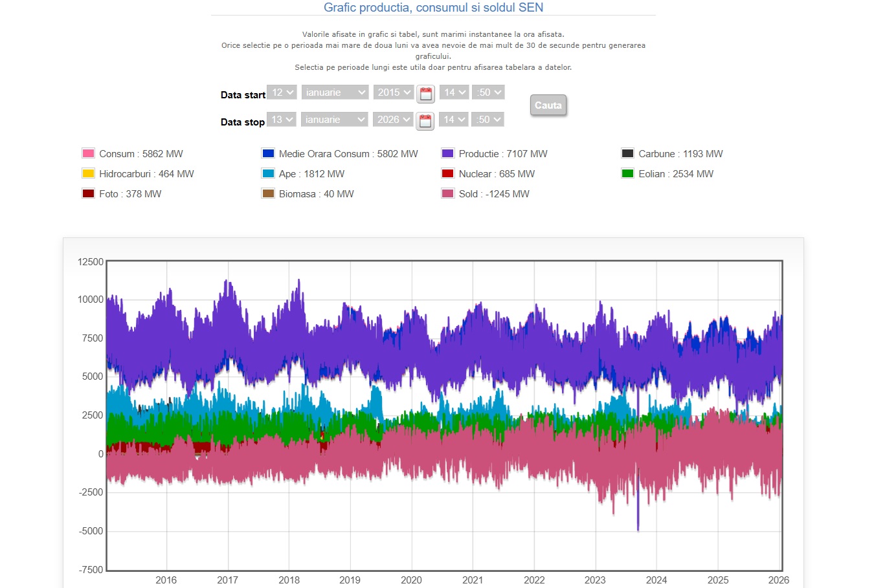Click the green Eolian legend swatch

point(627,173)
